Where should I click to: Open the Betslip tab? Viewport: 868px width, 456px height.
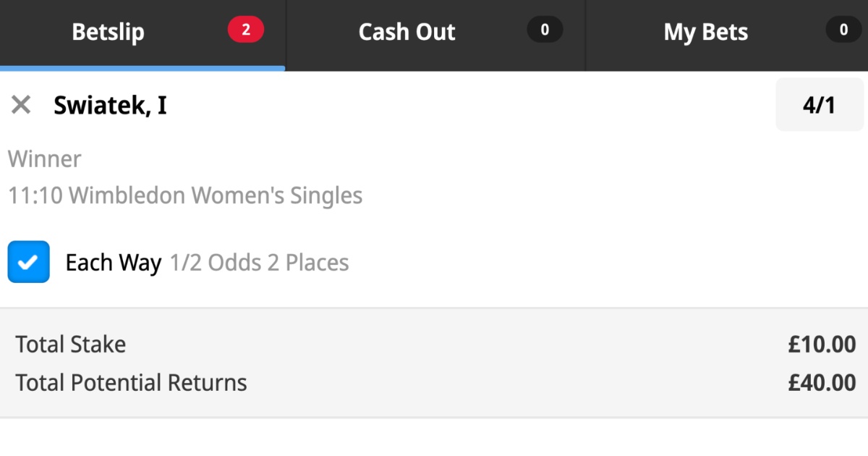(x=109, y=33)
